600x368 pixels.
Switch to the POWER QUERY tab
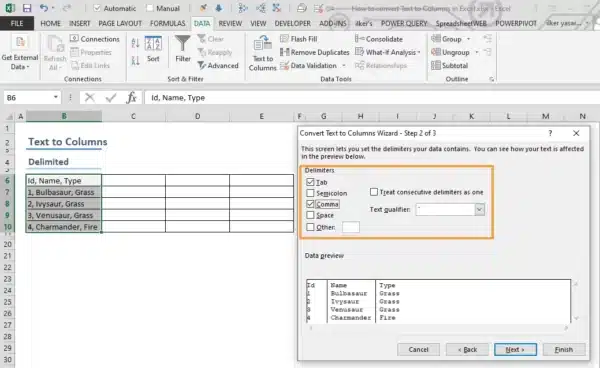[x=404, y=23]
